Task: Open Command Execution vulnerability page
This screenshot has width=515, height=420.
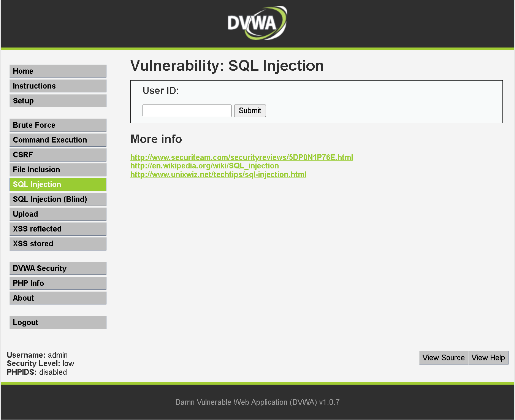Action: click(x=58, y=140)
